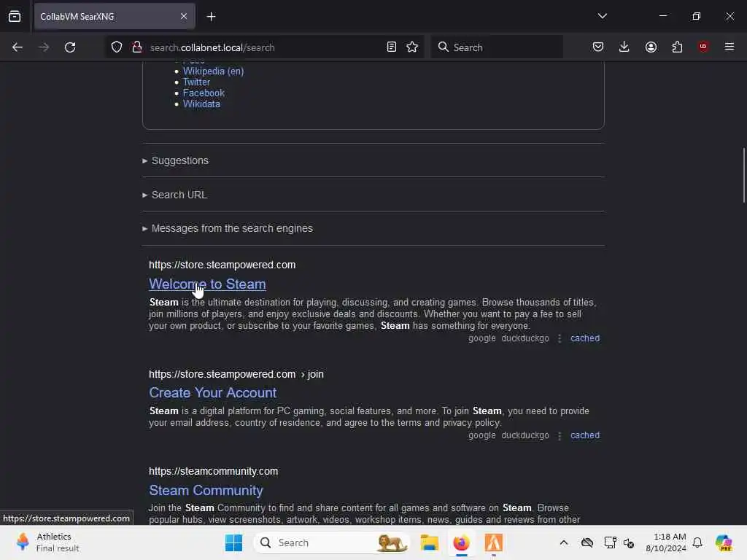Screen dimensions: 747x560
Task: Bookmark this page with the star
Action: [412, 47]
